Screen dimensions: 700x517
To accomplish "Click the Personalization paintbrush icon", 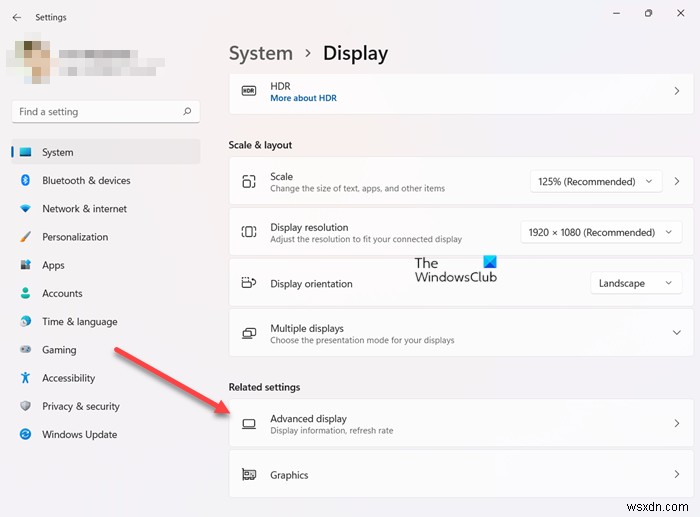I will pyautogui.click(x=25, y=237).
